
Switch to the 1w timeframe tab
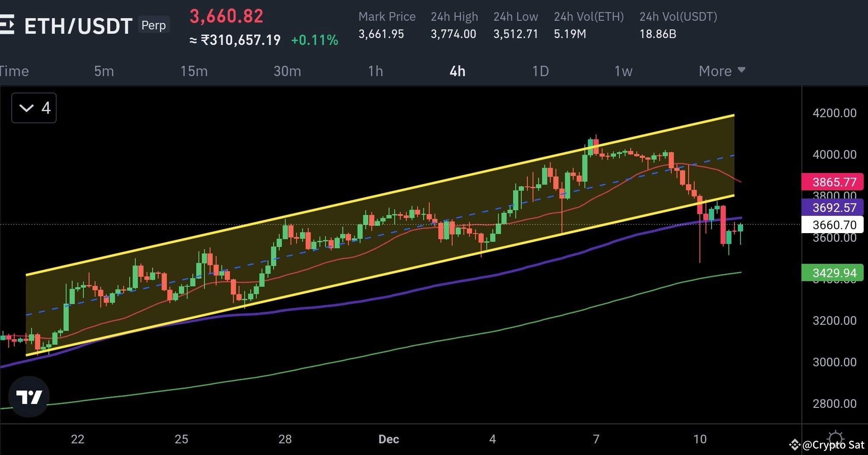[x=623, y=71]
